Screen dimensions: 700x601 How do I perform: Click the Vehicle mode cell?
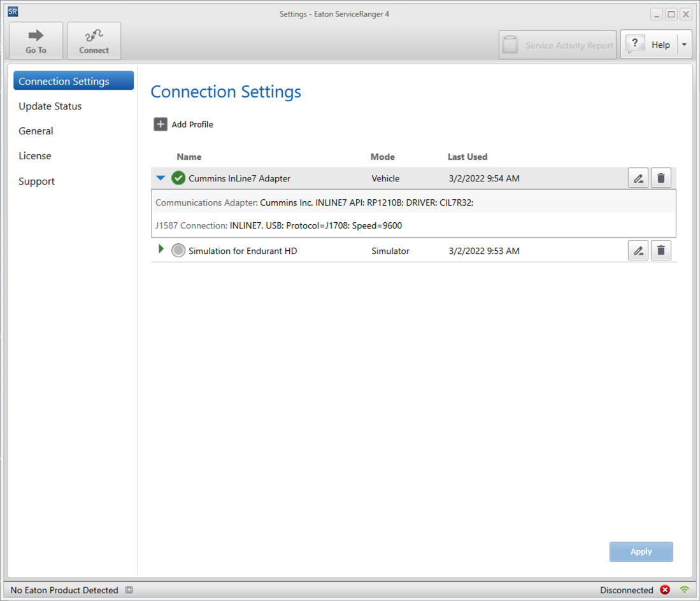tap(385, 178)
